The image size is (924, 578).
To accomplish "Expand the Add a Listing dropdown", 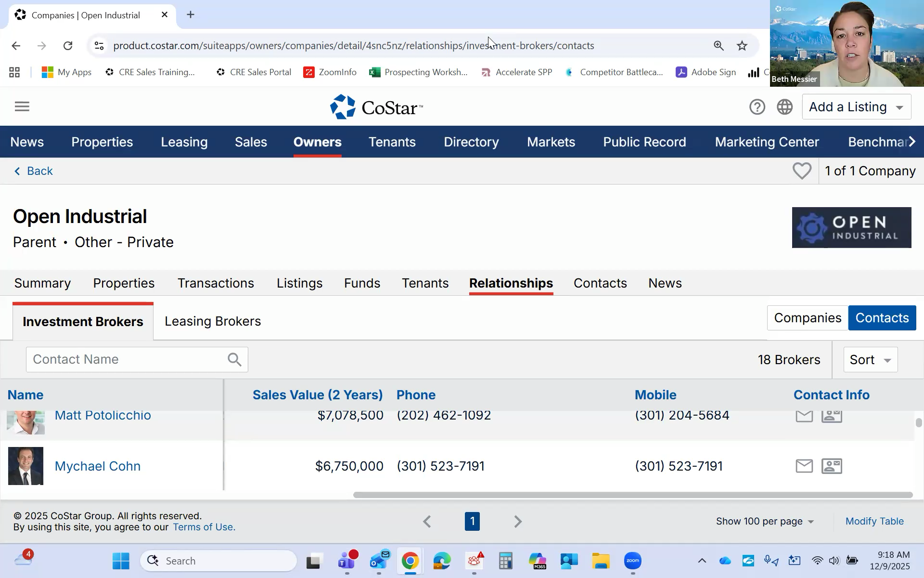I will pos(857,107).
